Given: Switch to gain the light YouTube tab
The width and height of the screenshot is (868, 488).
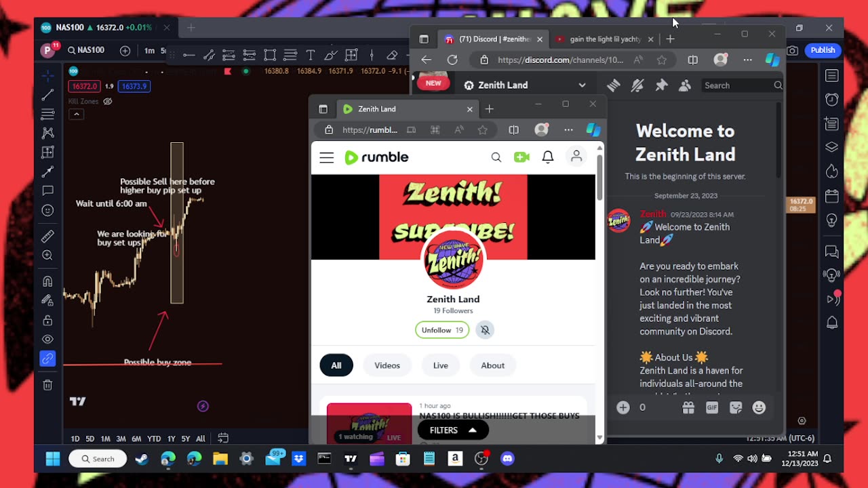Looking at the screenshot, I should (x=604, y=39).
